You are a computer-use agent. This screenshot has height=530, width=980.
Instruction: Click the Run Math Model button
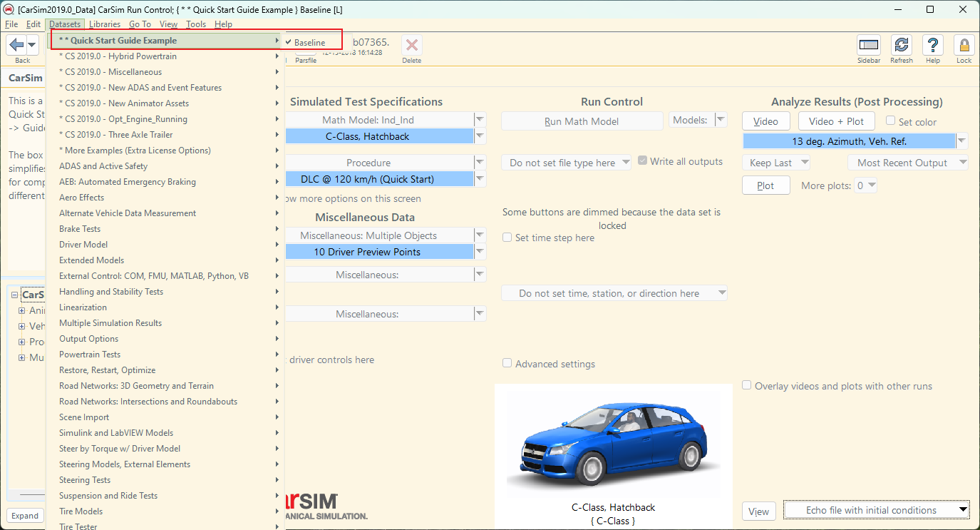tap(582, 121)
